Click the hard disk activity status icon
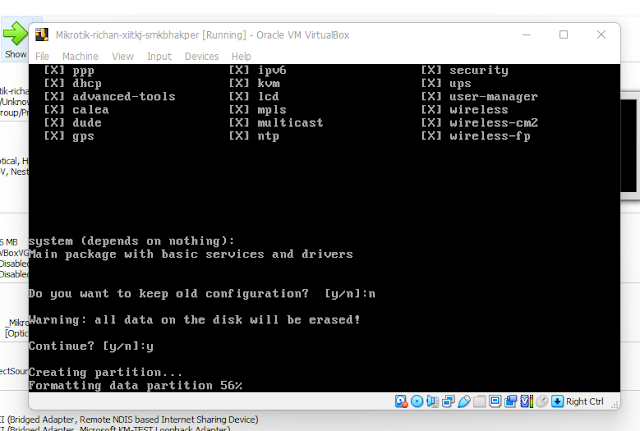The image size is (640, 431). (x=401, y=402)
